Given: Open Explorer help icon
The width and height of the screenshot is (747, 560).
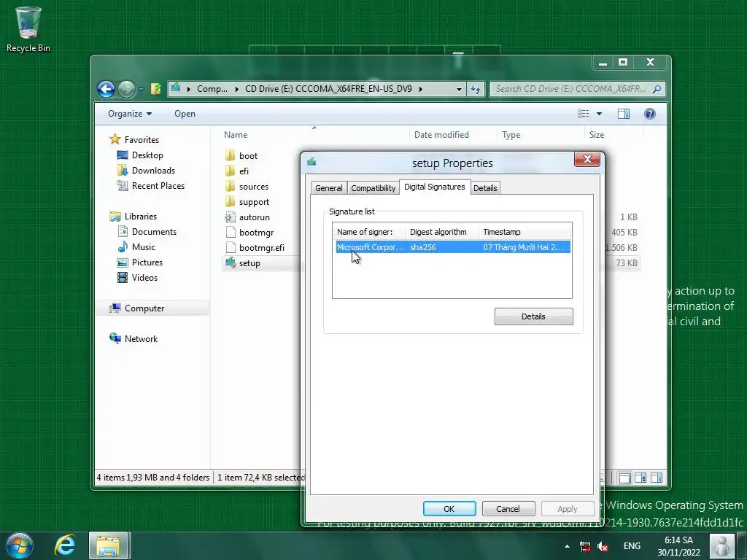Looking at the screenshot, I should pos(650,114).
